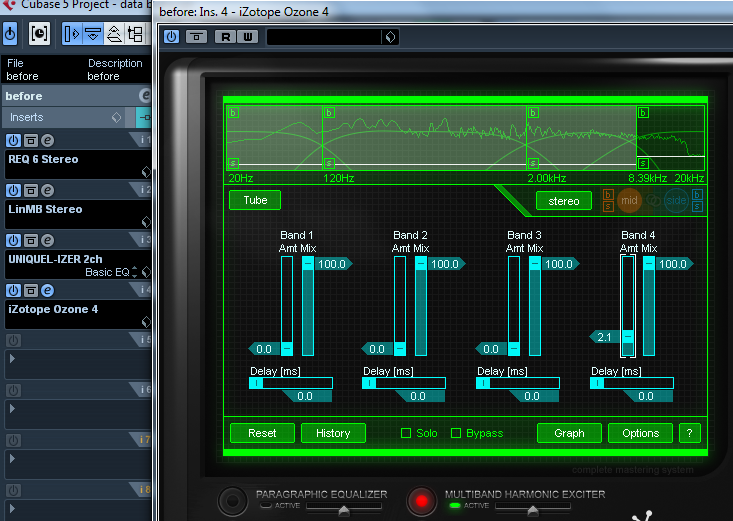Image resolution: width=733 pixels, height=521 pixels.
Task: Select Multiband Harmonic Exciter red module button
Action: coord(421,501)
